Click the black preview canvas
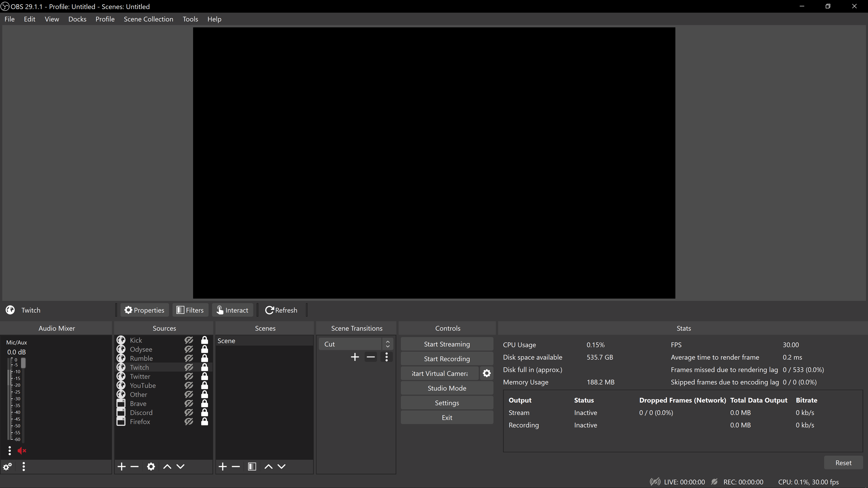This screenshot has height=488, width=868. (x=434, y=163)
